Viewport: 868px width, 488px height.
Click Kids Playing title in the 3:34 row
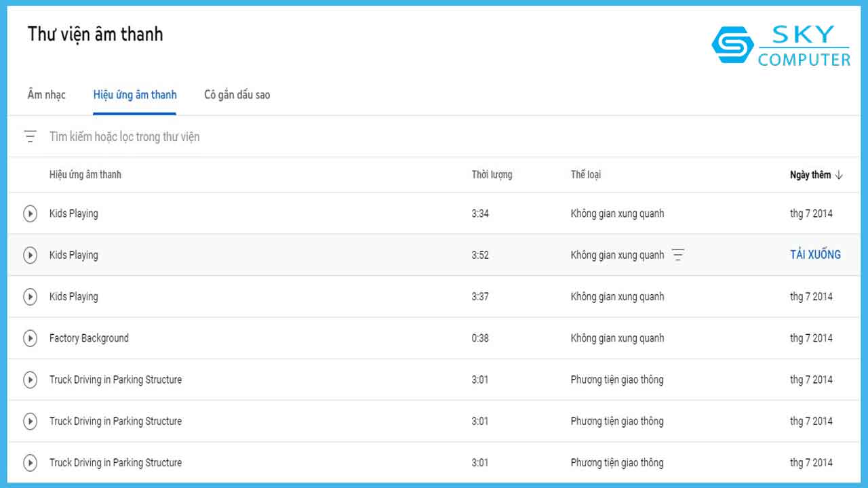tap(74, 213)
